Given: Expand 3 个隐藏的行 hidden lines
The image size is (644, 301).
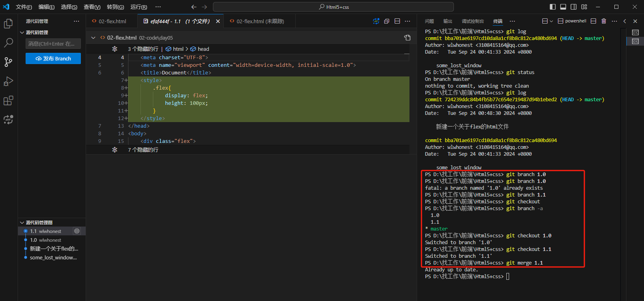Looking at the screenshot, I should 143,49.
